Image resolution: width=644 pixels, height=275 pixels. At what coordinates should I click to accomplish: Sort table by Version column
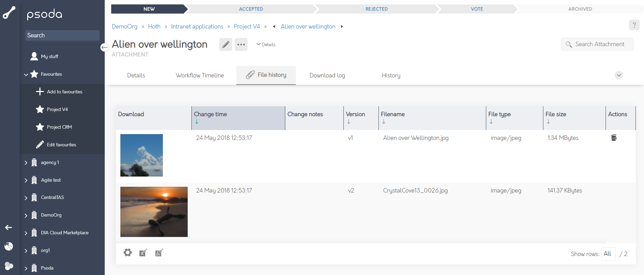[355, 114]
